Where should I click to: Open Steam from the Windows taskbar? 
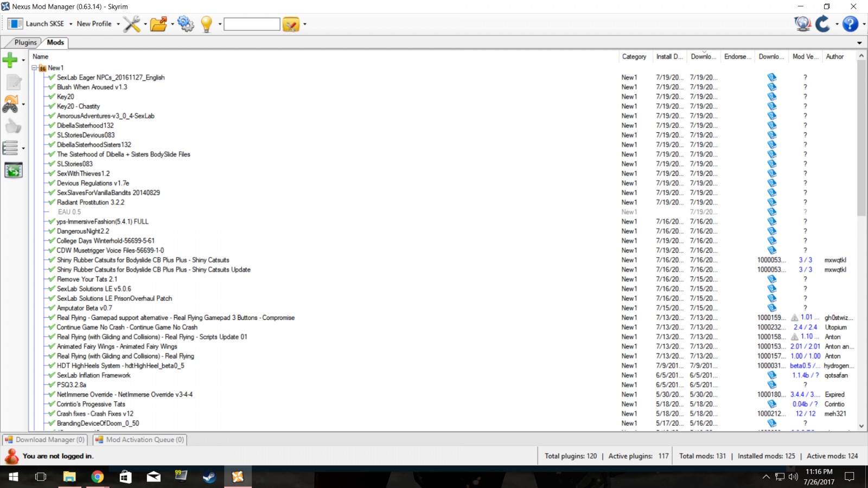point(209,477)
